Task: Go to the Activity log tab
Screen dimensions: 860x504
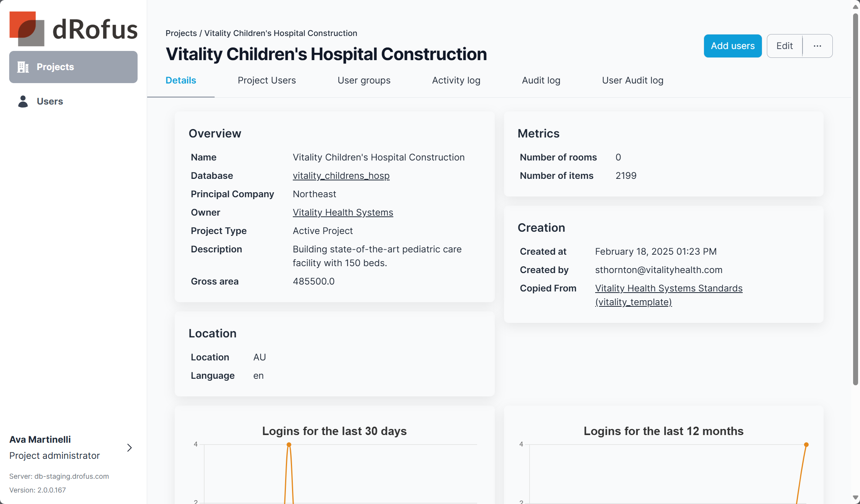Action: click(x=456, y=80)
